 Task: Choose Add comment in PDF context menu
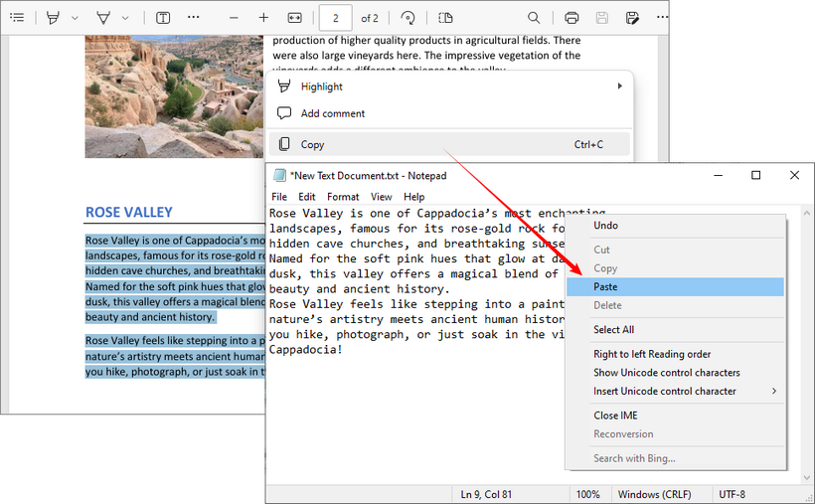coord(449,113)
